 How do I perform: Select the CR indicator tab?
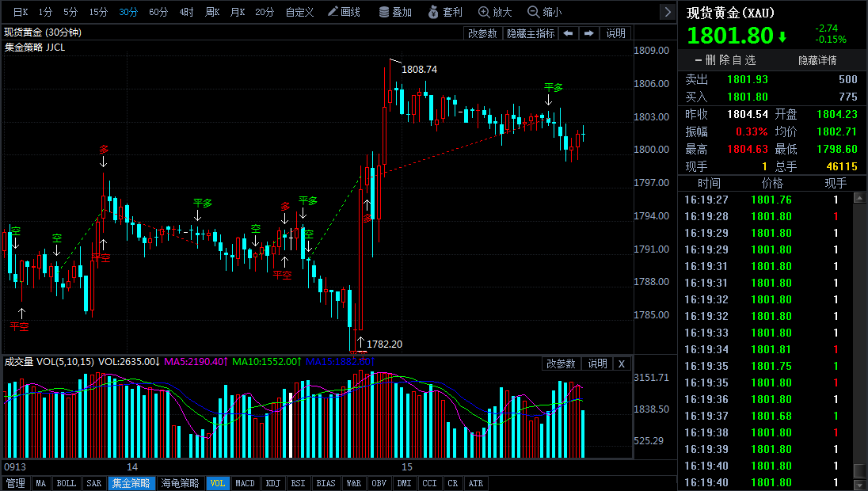[x=453, y=483]
